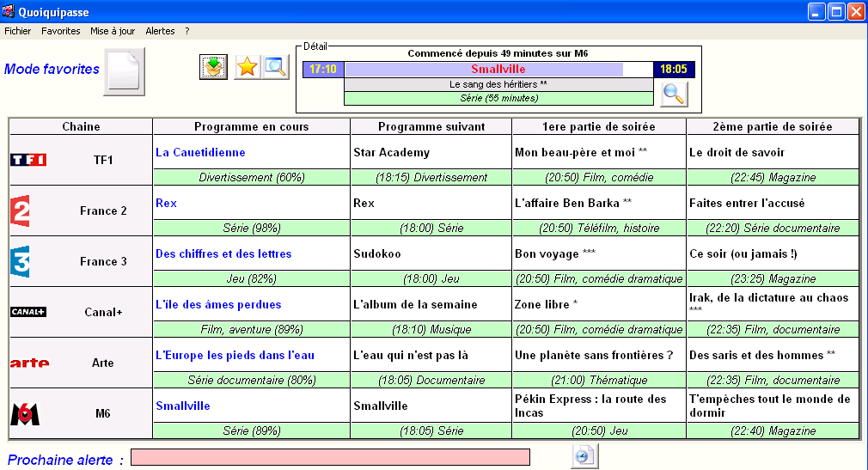This screenshot has height=470, width=868.
Task: Select Le droit de savoir cell
Action: [773, 152]
